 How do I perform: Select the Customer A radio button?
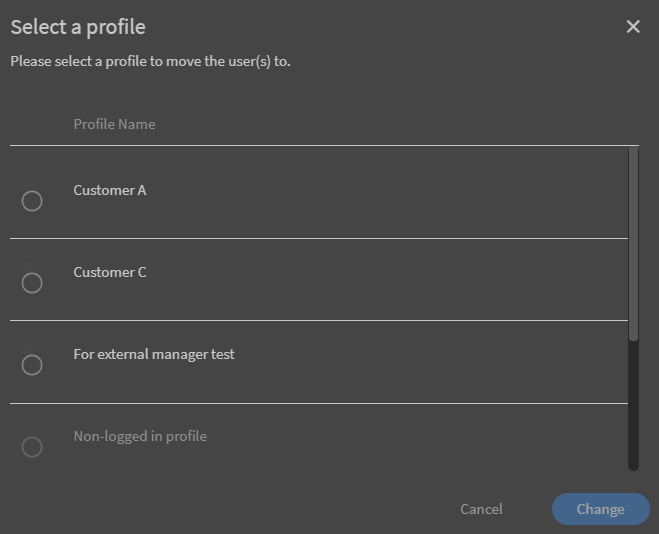pos(32,201)
